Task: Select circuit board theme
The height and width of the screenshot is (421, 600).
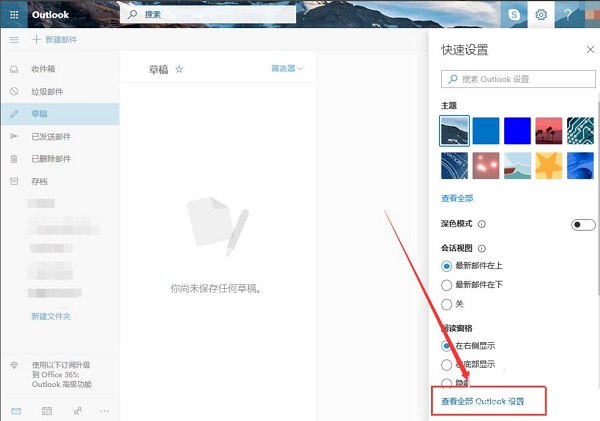Action: [x=580, y=131]
